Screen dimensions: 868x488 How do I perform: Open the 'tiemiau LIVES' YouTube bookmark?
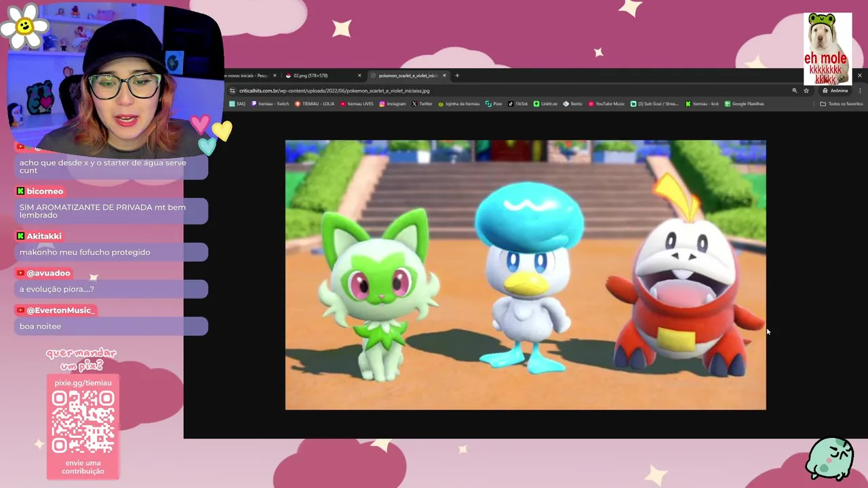pos(357,104)
